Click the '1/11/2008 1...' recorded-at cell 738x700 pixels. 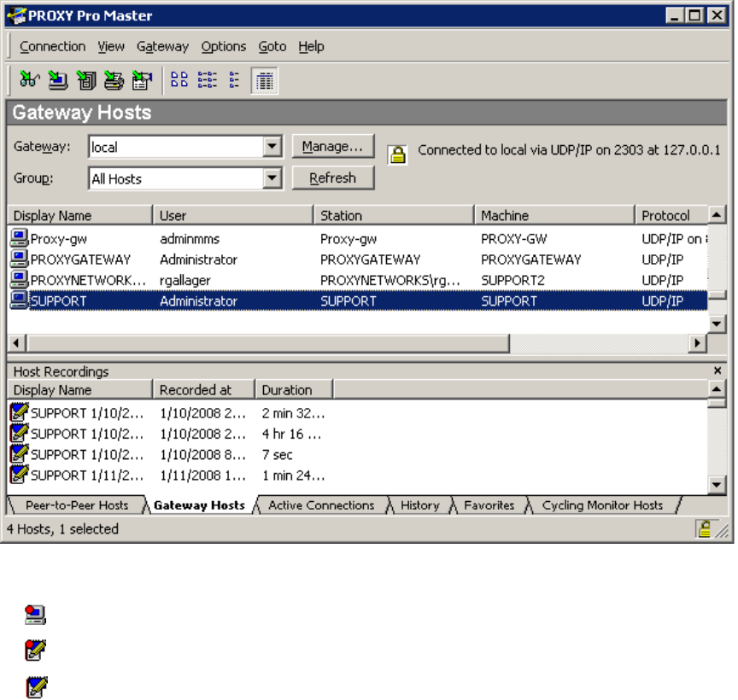202,475
